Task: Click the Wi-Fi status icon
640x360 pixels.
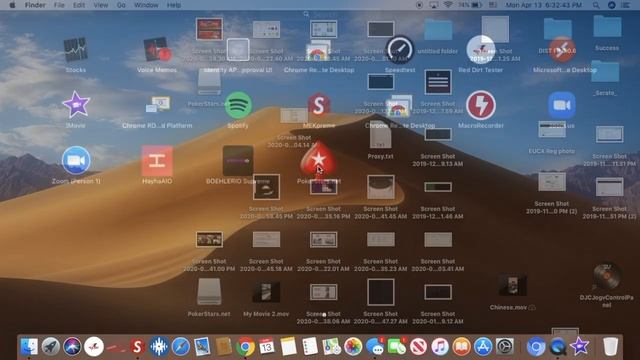Action: point(448,5)
